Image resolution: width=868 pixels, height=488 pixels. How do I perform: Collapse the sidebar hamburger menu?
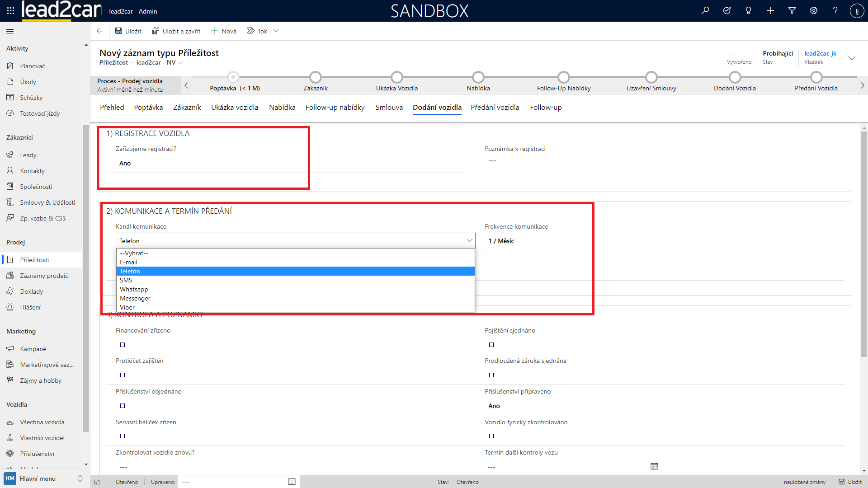point(10,31)
